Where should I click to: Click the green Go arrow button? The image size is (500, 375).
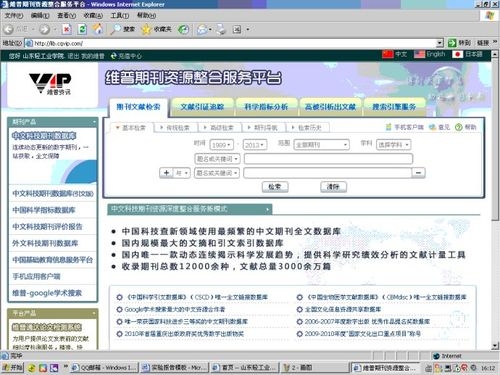click(452, 43)
